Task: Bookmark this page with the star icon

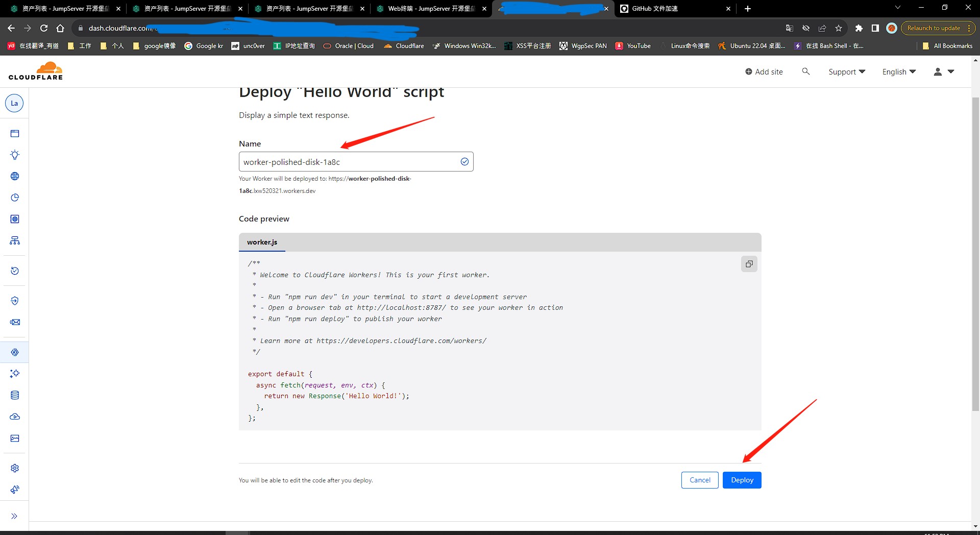Action: [x=839, y=28]
